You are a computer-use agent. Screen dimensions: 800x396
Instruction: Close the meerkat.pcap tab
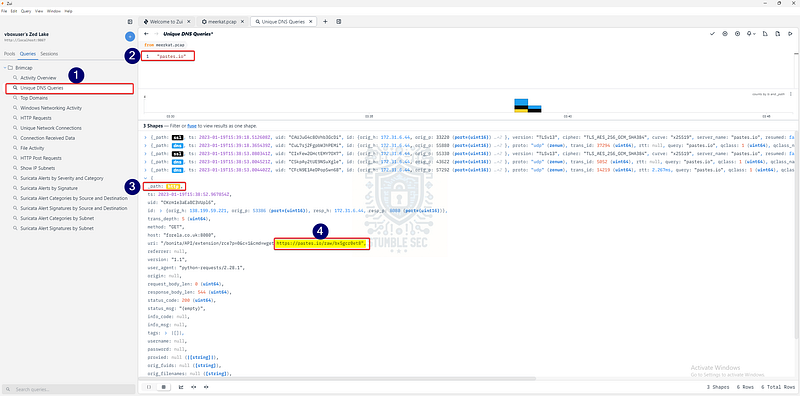pyautogui.click(x=242, y=22)
